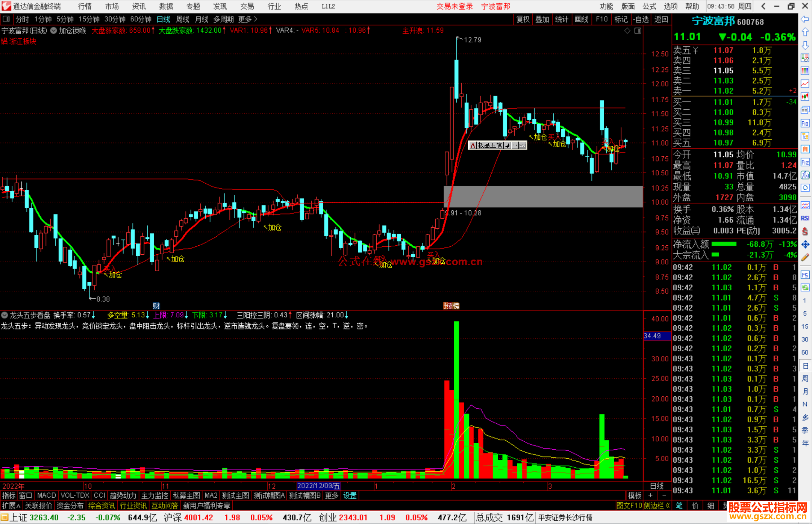The image size is (812, 524).
Task: Toggle the circle beside 龙头五步看盘 indicator
Action: pyautogui.click(x=5, y=315)
